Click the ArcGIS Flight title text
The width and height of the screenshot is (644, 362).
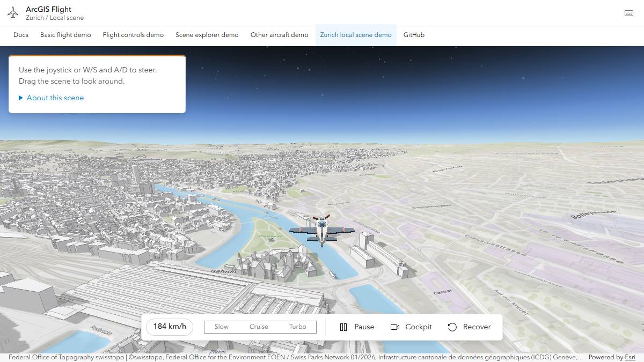click(48, 9)
